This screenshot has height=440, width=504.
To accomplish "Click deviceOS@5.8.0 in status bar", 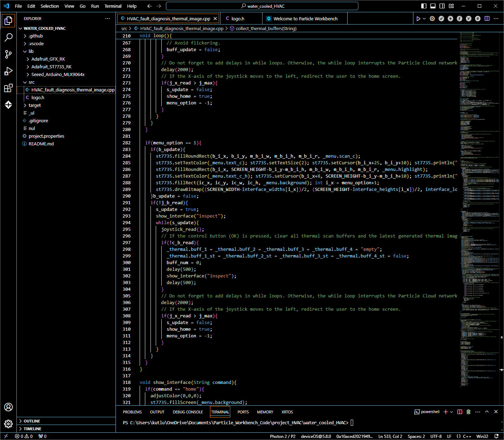I will pos(316,436).
